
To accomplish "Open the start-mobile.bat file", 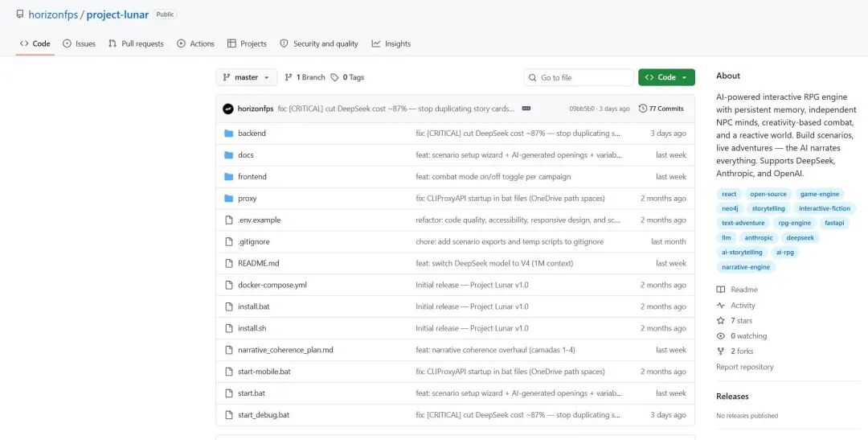I will (264, 372).
